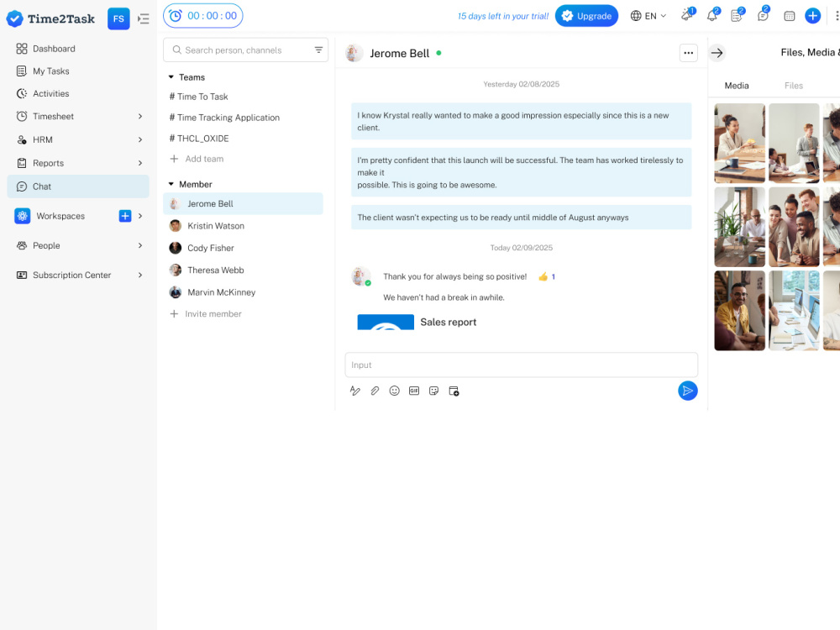Viewport: 840px width, 630px height.
Task: Open the Sales report attachment
Action: click(x=417, y=322)
